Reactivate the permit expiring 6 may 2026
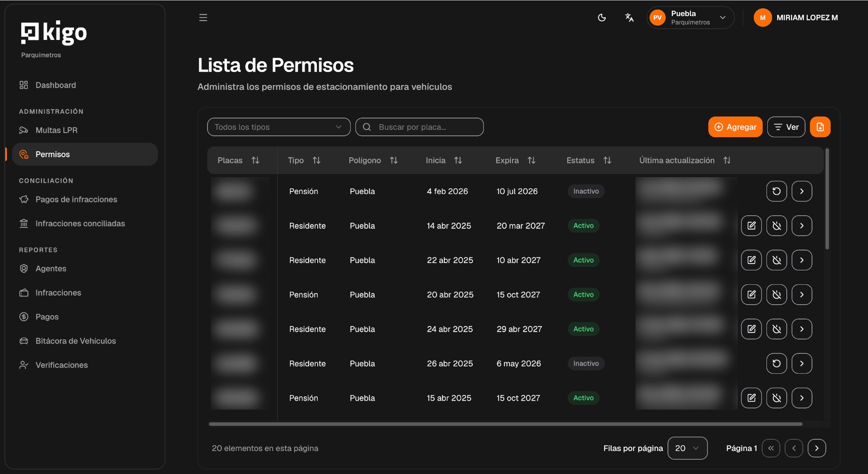 pos(776,364)
